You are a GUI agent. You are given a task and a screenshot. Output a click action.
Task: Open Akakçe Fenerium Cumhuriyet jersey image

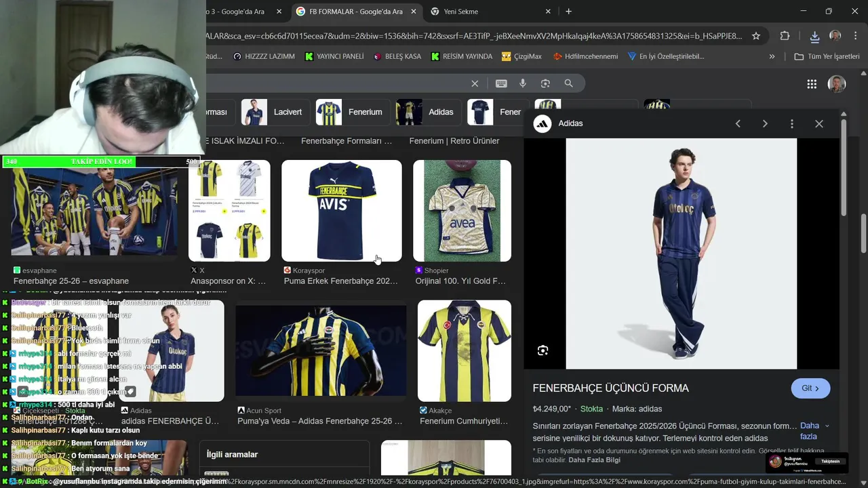465,351
